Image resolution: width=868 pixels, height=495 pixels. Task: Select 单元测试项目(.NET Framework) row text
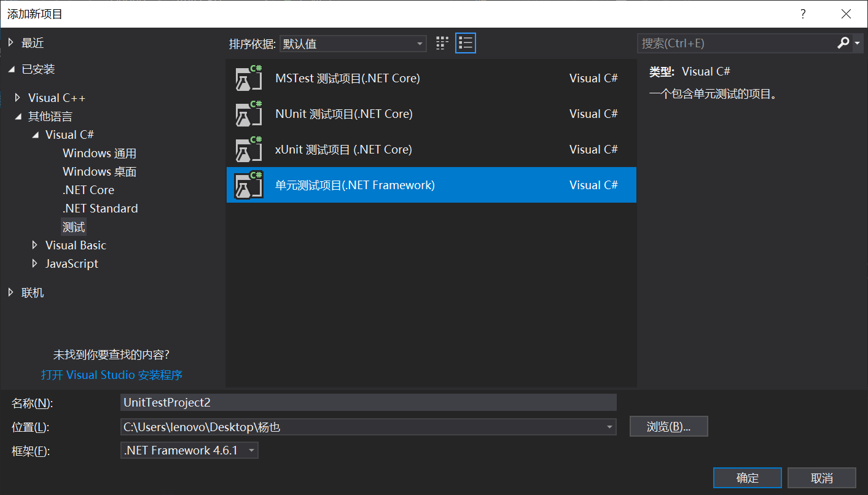[355, 185]
